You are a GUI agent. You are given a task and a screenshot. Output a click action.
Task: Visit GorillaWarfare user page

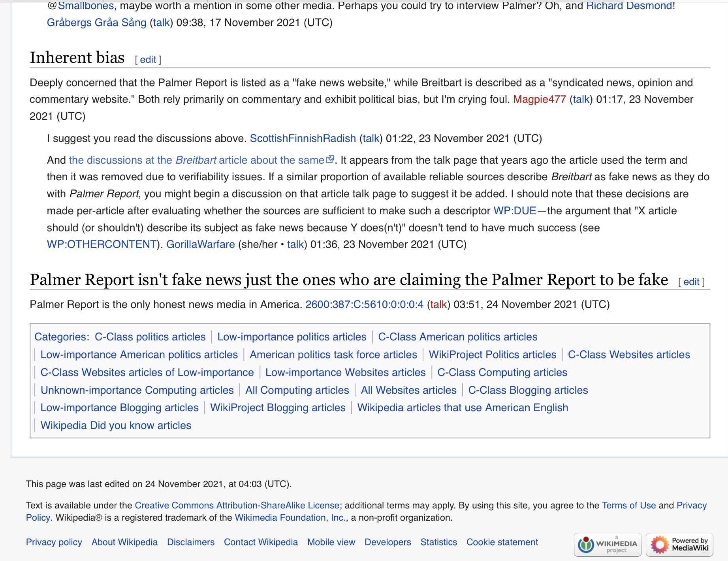201,244
